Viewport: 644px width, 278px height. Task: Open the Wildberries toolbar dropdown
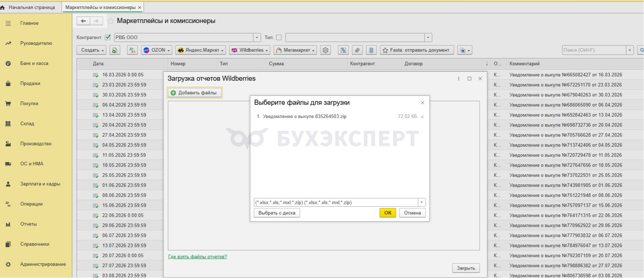pos(250,50)
